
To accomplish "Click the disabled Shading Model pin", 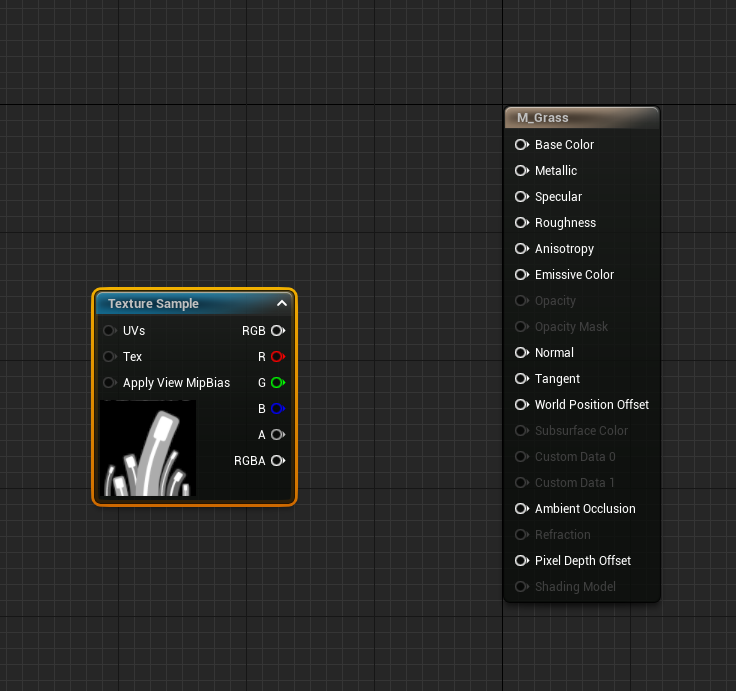I will click(521, 586).
